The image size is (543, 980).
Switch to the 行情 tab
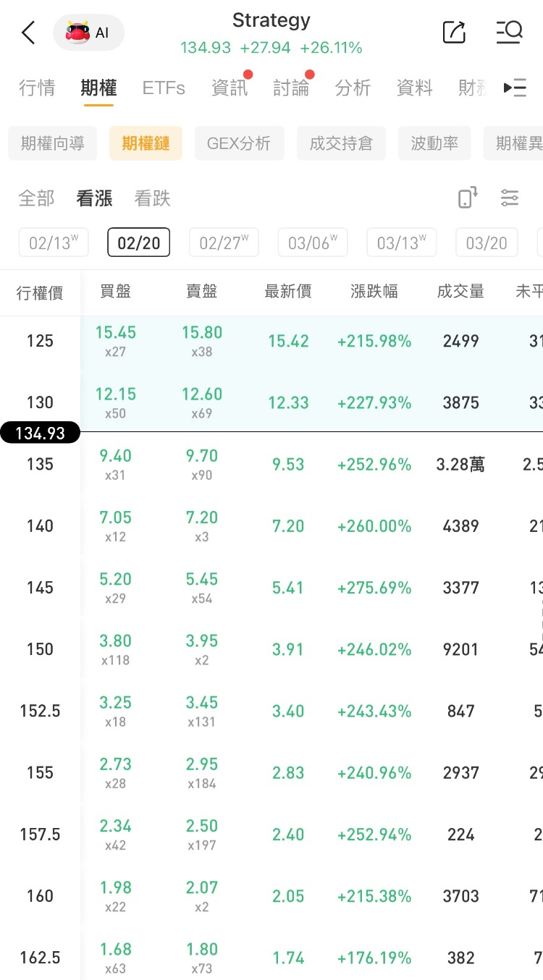coord(37,88)
